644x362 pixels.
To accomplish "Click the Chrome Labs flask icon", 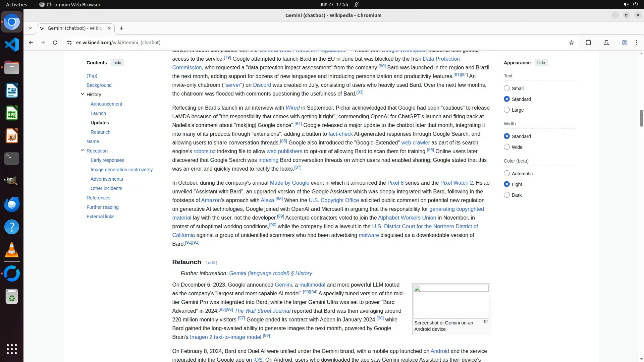I will pyautogui.click(x=606, y=43).
